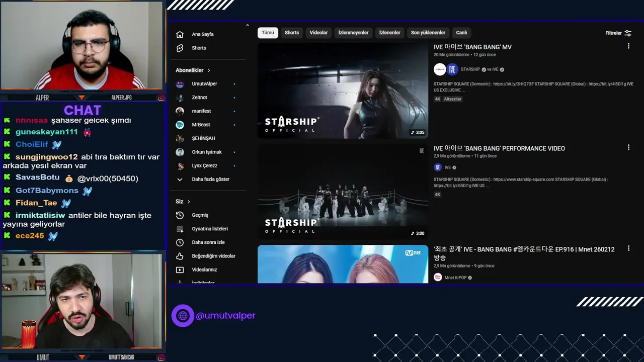The width and height of the screenshot is (644, 362).
Task: Open 'BANG BANG' PERFORMANCE VIDEO title link
Action: (499, 148)
